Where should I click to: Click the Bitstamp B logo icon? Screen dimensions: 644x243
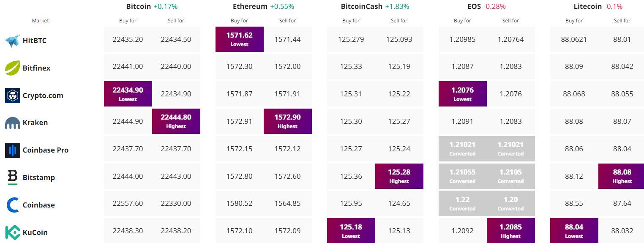tap(13, 177)
